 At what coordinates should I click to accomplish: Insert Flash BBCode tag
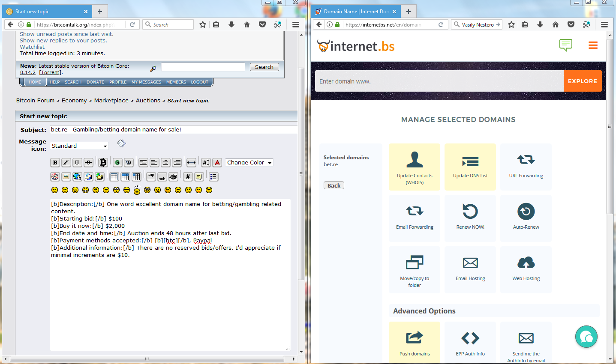[x=55, y=176]
